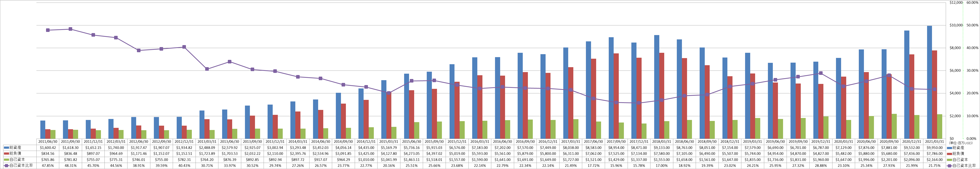Click the $8,954.00 total assets cell

point(616,147)
